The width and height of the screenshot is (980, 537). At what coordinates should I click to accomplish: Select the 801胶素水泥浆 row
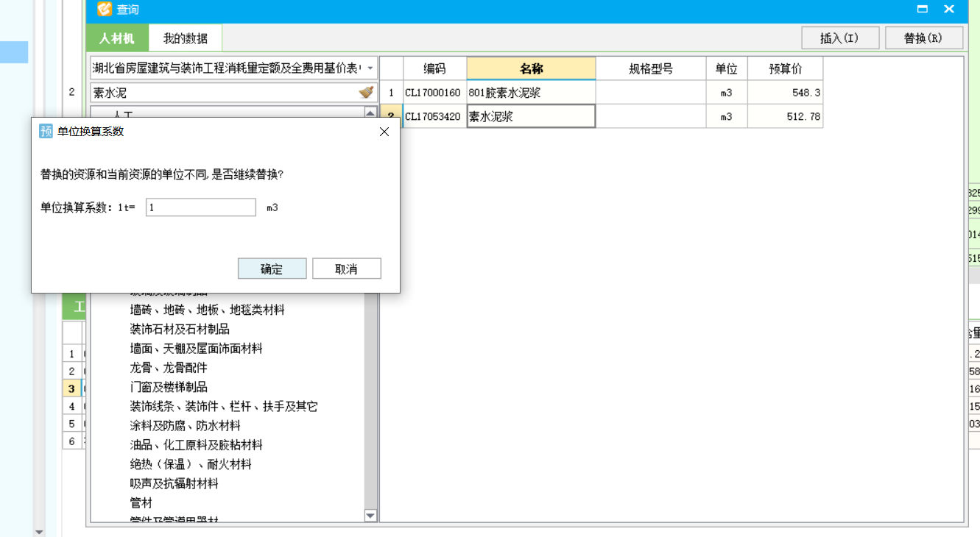[x=601, y=93]
